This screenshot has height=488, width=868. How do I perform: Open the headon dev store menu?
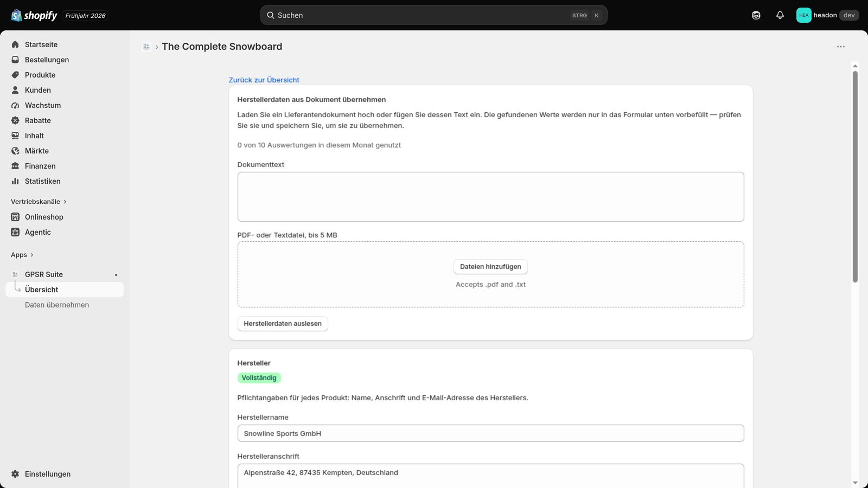click(x=828, y=15)
